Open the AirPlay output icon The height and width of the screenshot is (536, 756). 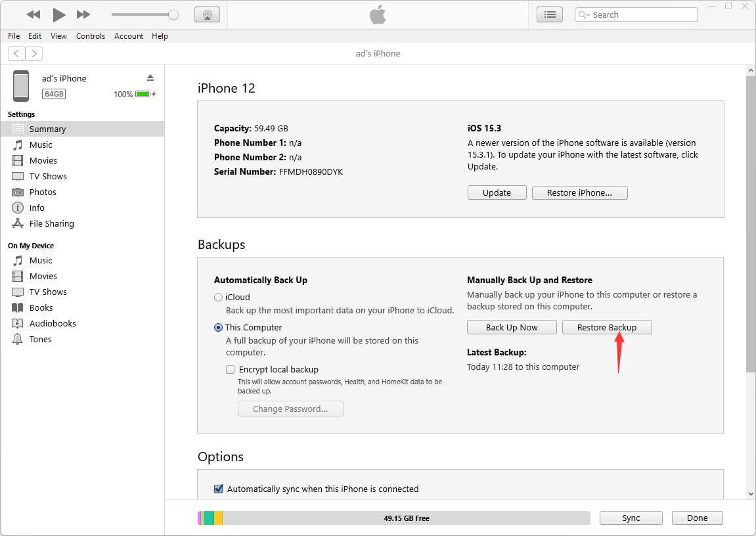208,14
